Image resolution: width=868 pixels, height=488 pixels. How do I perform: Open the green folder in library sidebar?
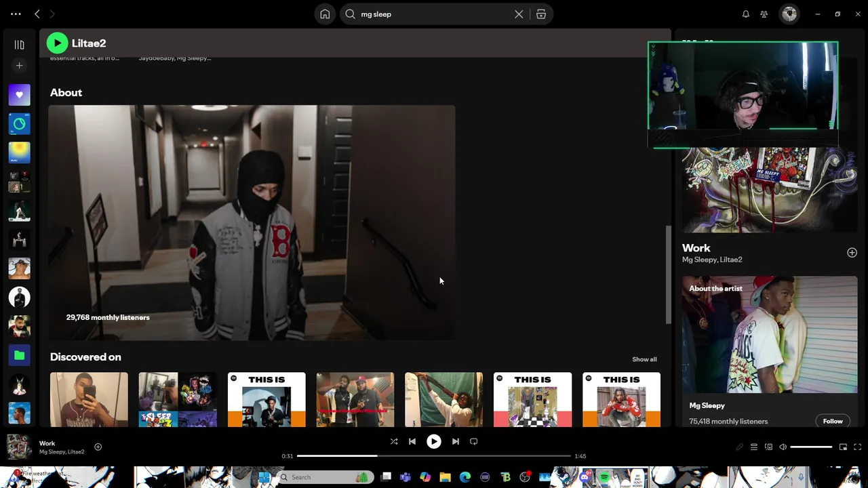click(x=20, y=355)
